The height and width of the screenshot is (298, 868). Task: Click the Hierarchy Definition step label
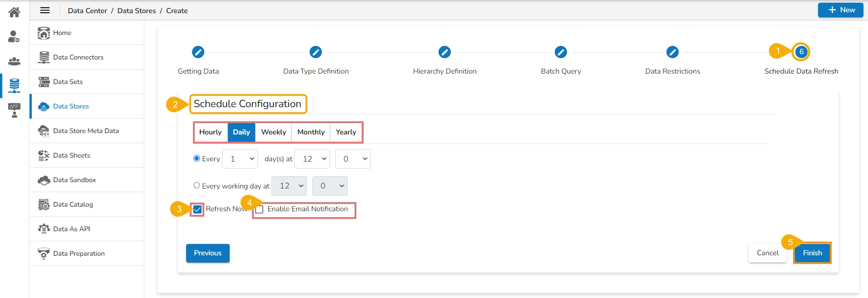[x=445, y=71]
